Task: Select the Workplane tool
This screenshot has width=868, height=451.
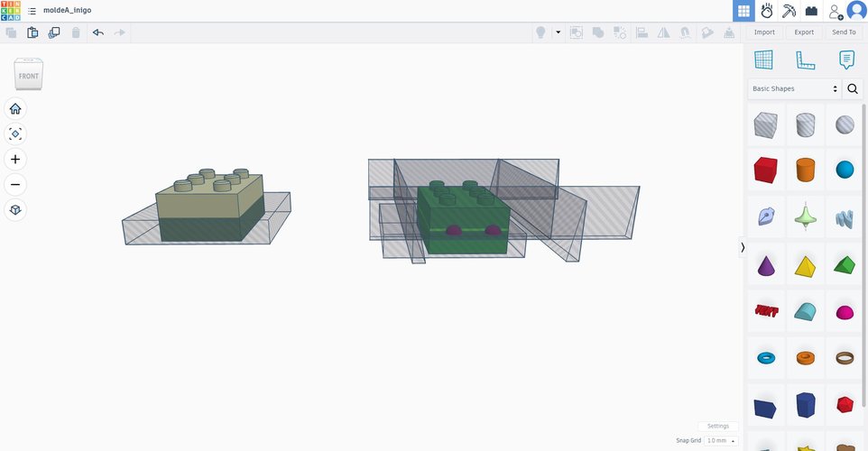Action: pos(763,60)
